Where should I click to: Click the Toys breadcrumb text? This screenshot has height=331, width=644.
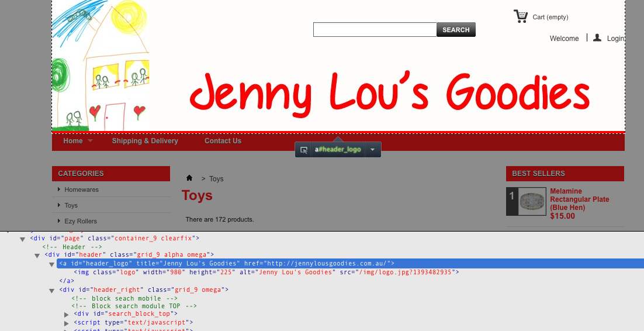tap(216, 179)
